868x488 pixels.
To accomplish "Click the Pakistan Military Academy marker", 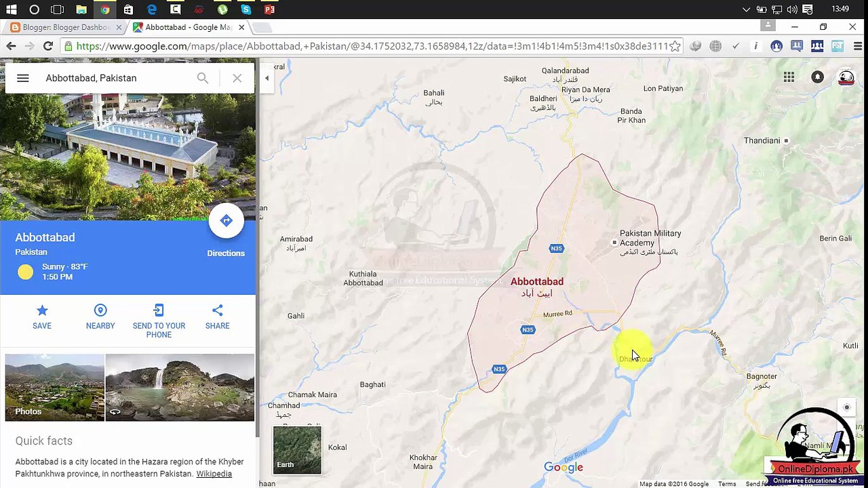I will coord(614,243).
